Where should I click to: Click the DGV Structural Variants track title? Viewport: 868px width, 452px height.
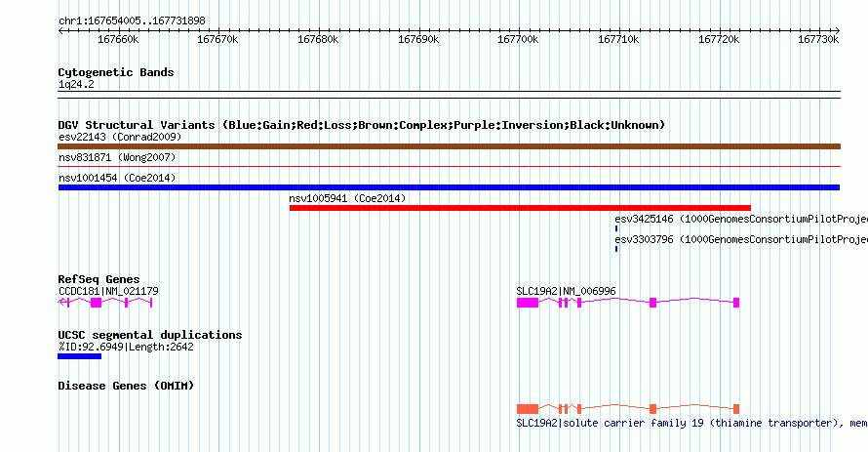(x=362, y=125)
